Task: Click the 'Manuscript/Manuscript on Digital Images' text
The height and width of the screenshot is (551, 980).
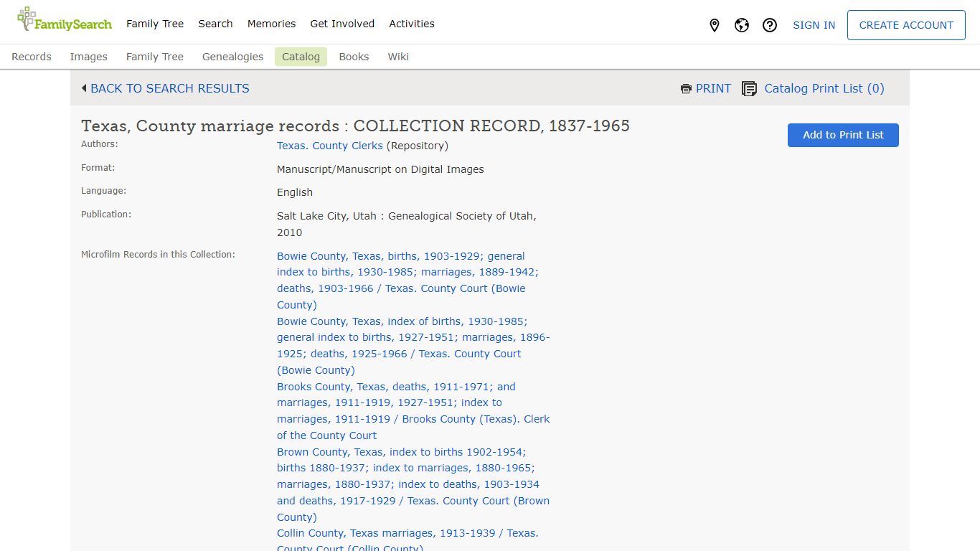Action: pyautogui.click(x=380, y=169)
